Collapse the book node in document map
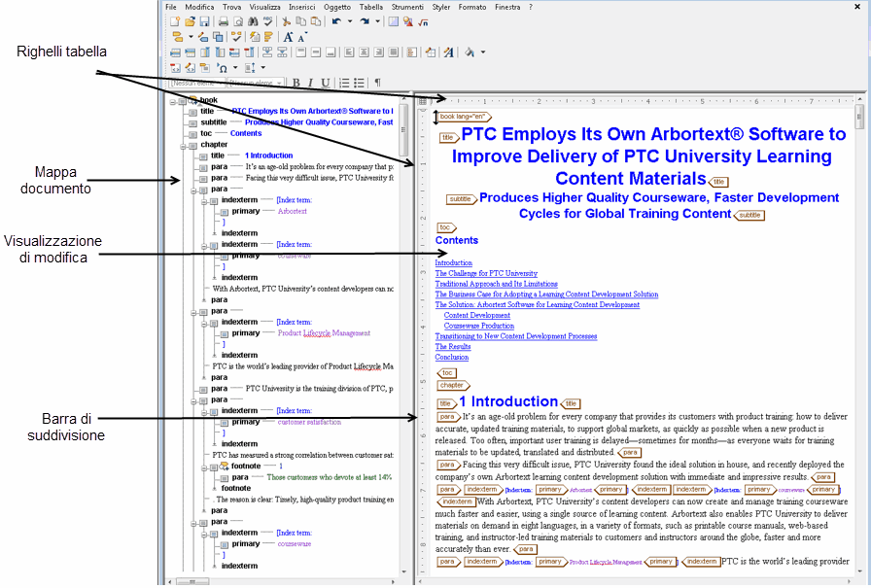 click(173, 102)
